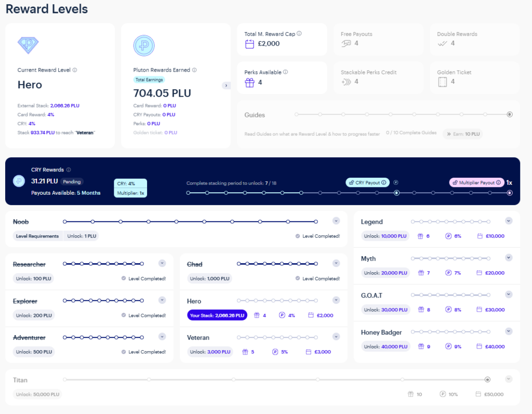Select the Level Requirements tab under Noob
Screen dimensions: 532x414
point(37,236)
